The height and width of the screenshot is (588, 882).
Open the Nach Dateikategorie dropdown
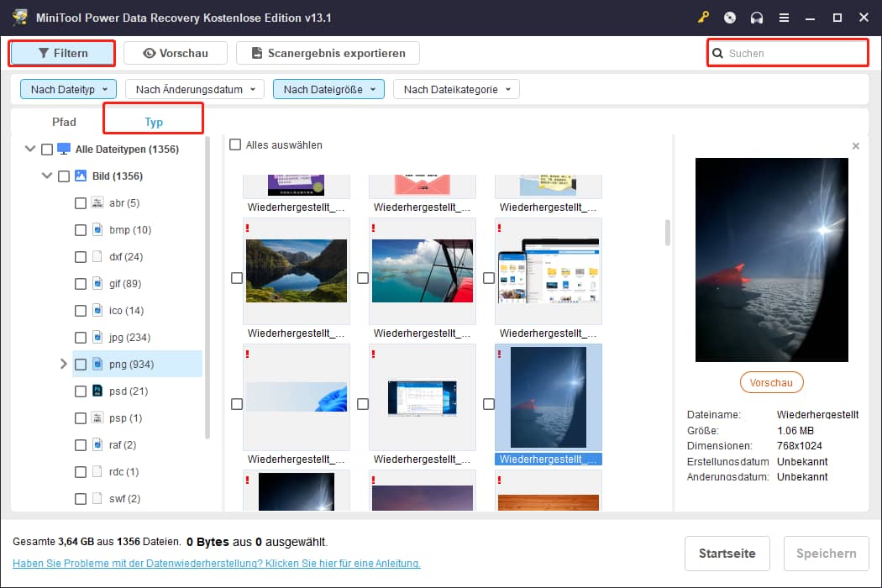tap(456, 90)
